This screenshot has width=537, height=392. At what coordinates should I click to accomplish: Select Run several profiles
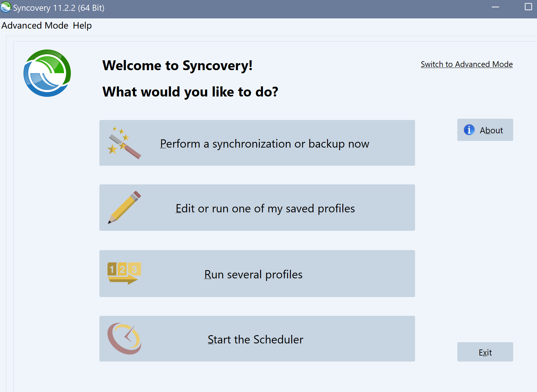point(257,274)
